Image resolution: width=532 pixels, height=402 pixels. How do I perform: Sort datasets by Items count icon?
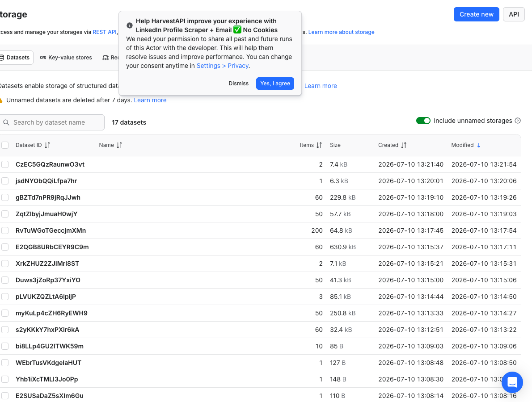point(319,145)
